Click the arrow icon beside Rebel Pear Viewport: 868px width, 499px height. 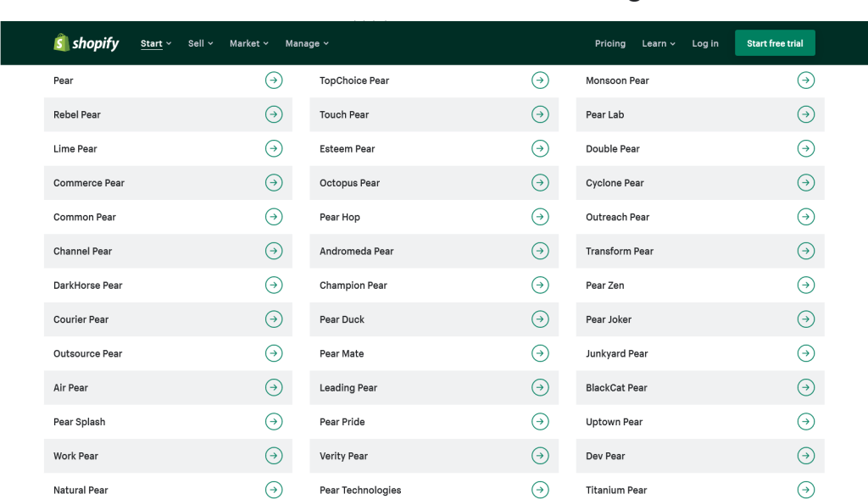(274, 114)
